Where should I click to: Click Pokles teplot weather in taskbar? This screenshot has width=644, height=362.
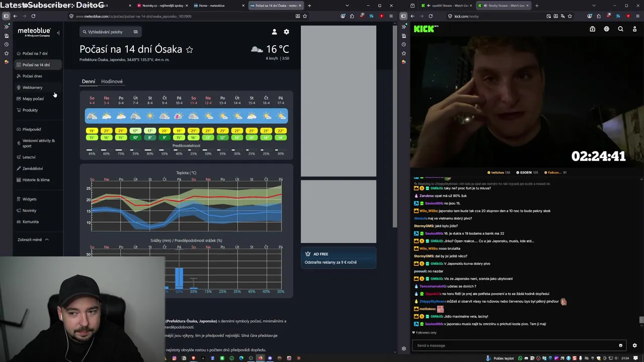[x=499, y=358]
